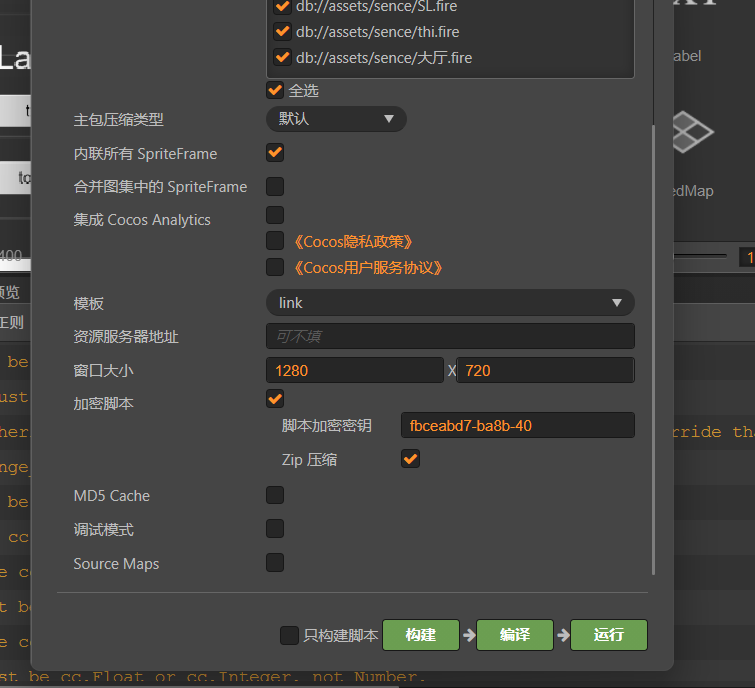
Task: Uncheck the Zip 压缩 checkbox
Action: 410,459
